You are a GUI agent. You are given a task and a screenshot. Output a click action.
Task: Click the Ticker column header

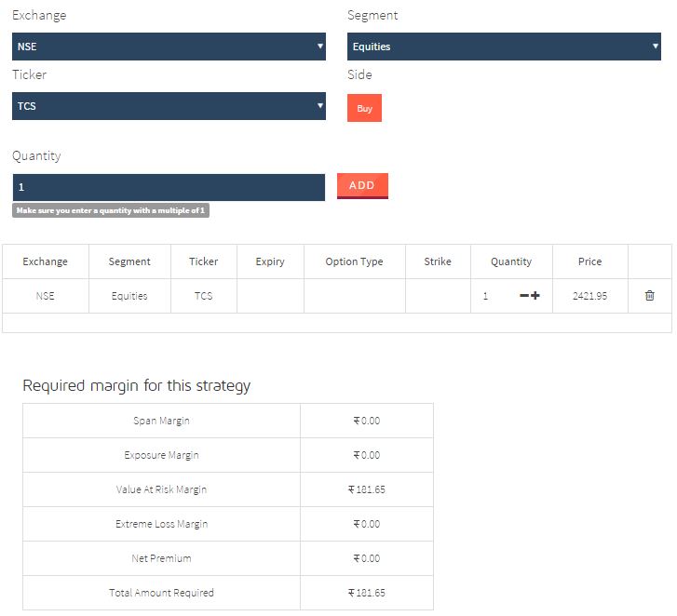[x=203, y=261]
